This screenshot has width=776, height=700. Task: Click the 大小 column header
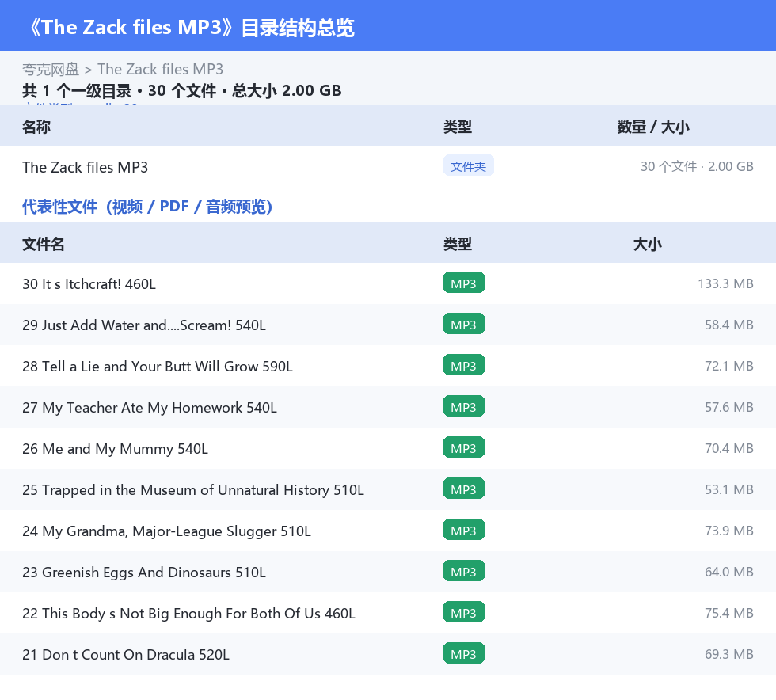(x=648, y=244)
